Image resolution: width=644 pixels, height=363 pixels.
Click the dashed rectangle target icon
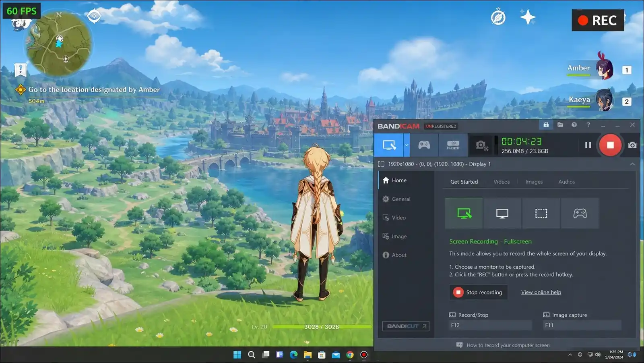coord(381,164)
